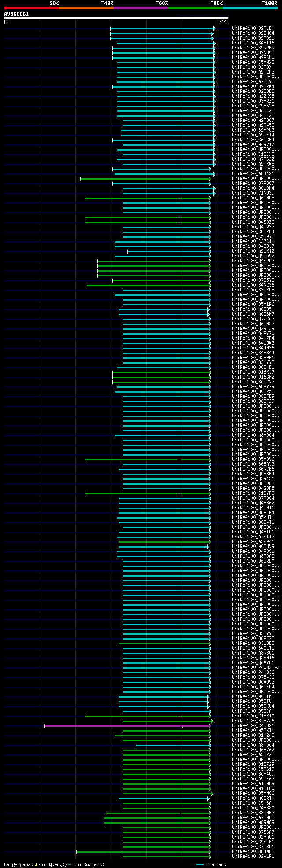The width and height of the screenshot is (282, 868).
Task: Click UniRef100_A0DIM8 label
Action: [x=253, y=696]
